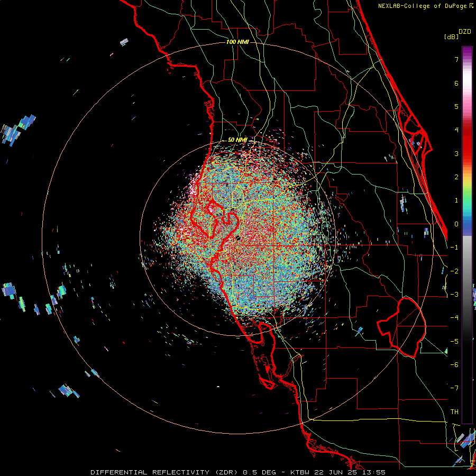The height and width of the screenshot is (476, 476).
Task: Click the scale value 1
Action: [456, 200]
